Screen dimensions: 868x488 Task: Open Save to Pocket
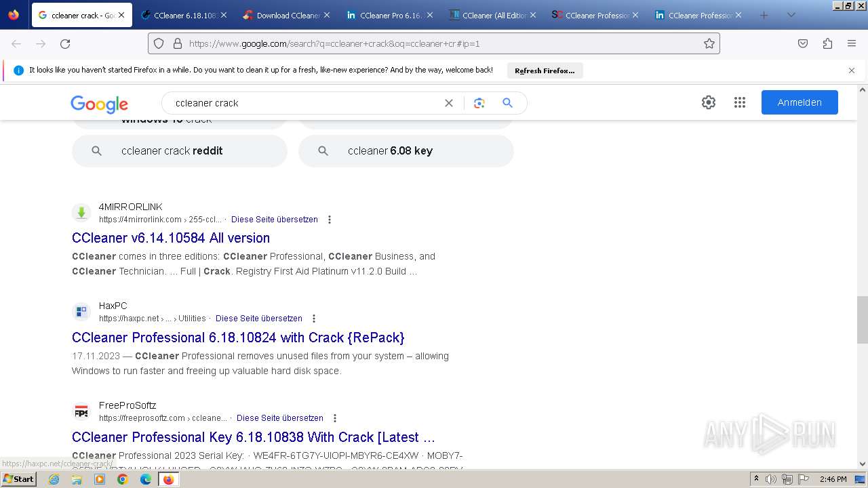(x=803, y=43)
